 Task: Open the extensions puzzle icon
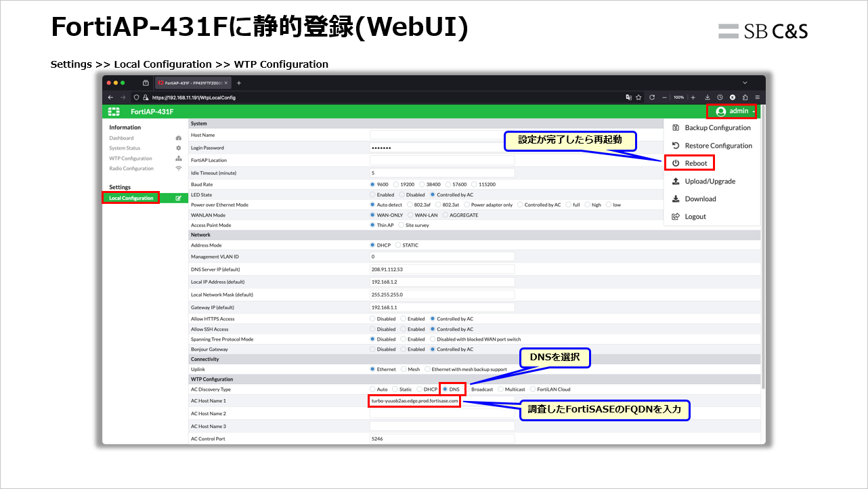(x=745, y=98)
